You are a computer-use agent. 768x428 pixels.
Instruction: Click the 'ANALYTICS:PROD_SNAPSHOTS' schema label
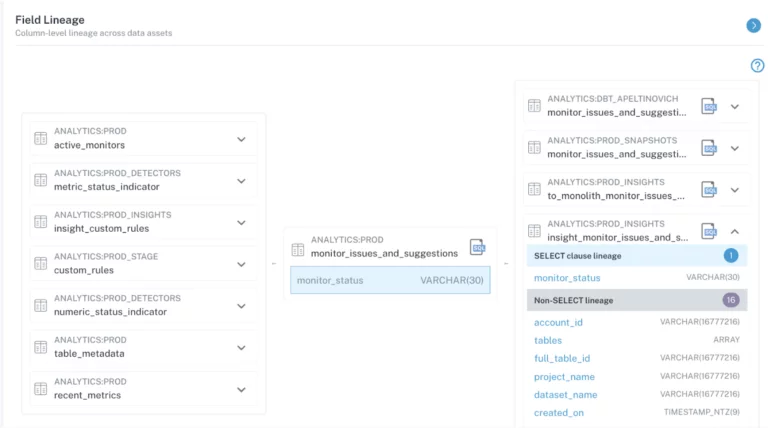tap(612, 140)
